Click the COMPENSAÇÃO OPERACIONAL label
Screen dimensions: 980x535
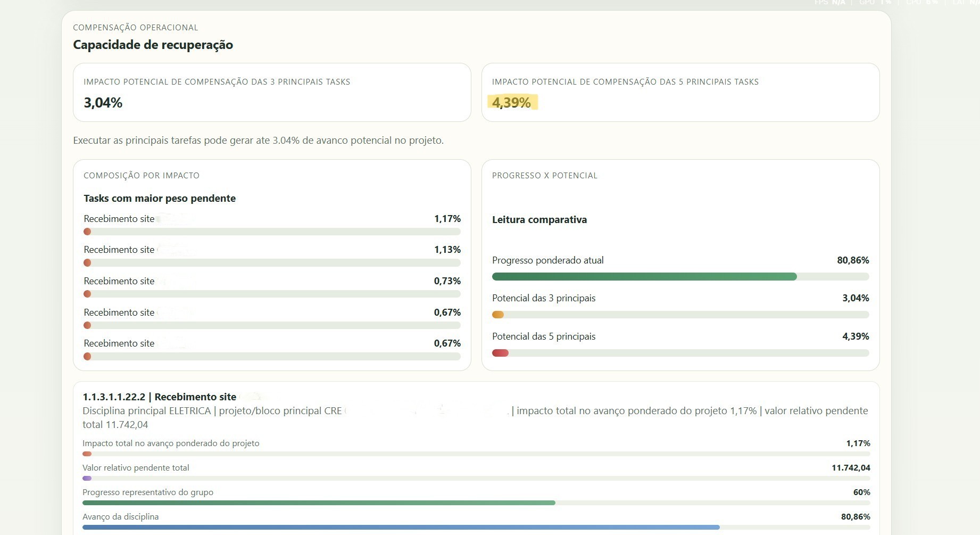135,27
